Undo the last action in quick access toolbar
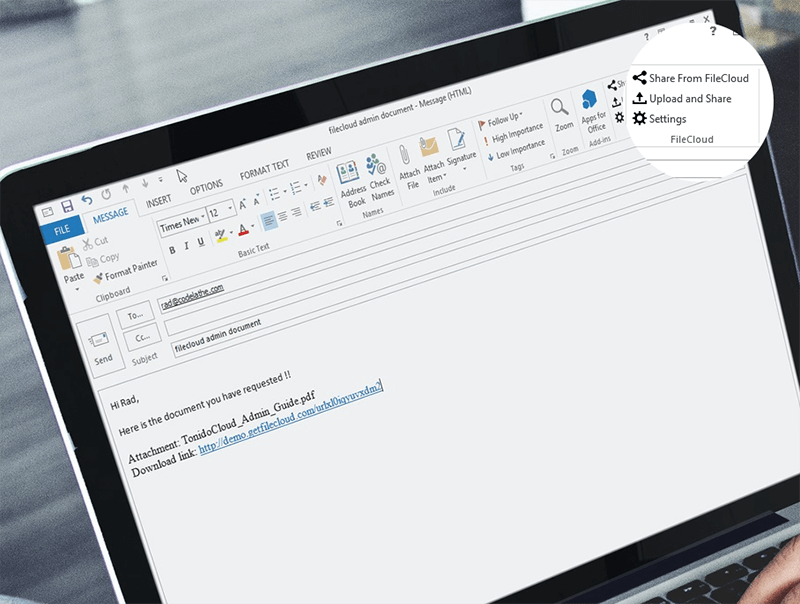Image resolution: width=800 pixels, height=604 pixels. (87, 200)
